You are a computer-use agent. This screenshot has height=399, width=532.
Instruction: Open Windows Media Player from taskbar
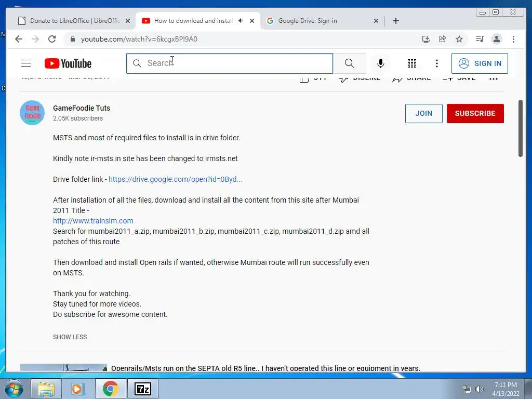pyautogui.click(x=77, y=389)
